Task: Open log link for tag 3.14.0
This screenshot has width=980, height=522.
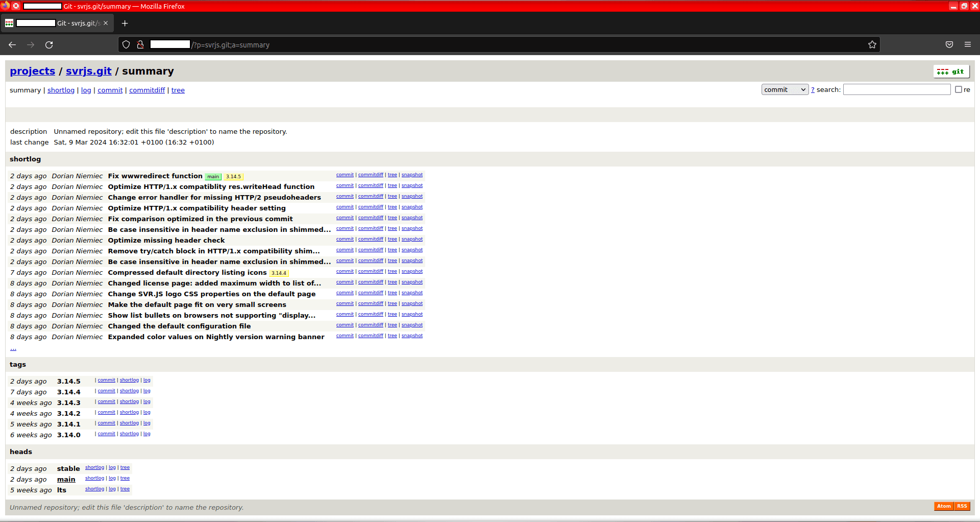Action: tap(146, 434)
